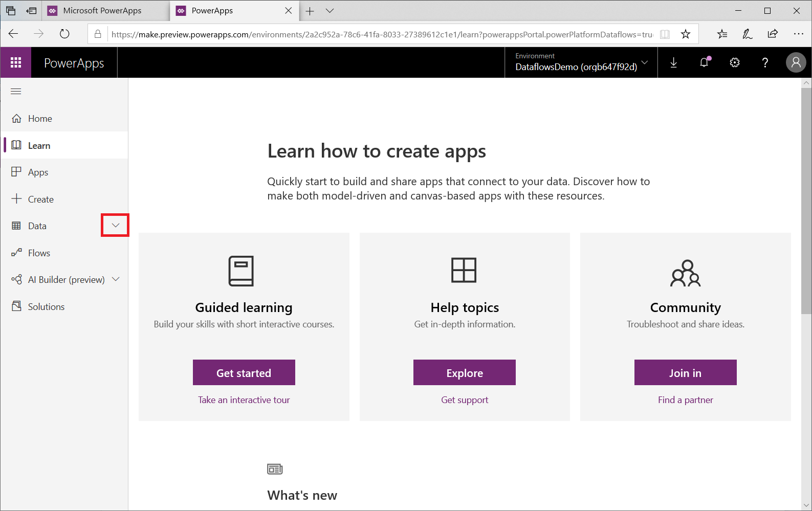Open AI Builder (preview) in sidebar

(x=64, y=280)
